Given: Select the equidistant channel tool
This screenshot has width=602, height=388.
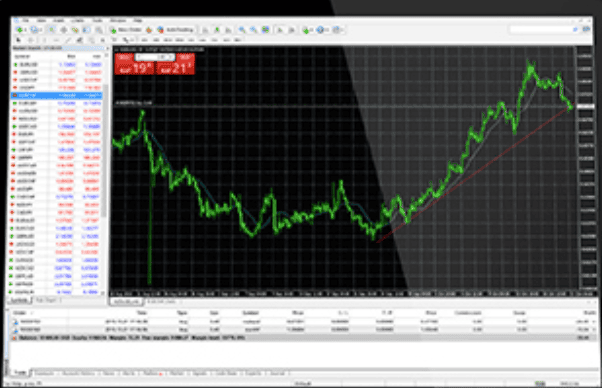Looking at the screenshot, I should coord(79,40).
